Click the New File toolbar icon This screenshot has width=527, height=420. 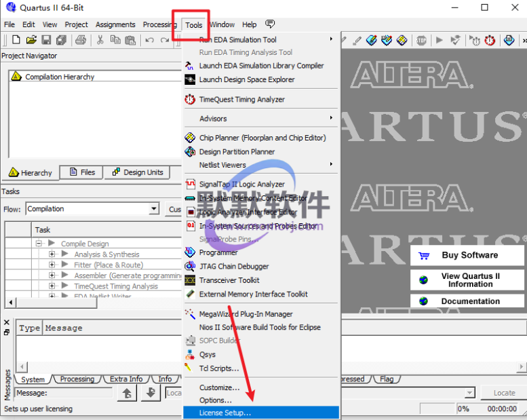16,40
